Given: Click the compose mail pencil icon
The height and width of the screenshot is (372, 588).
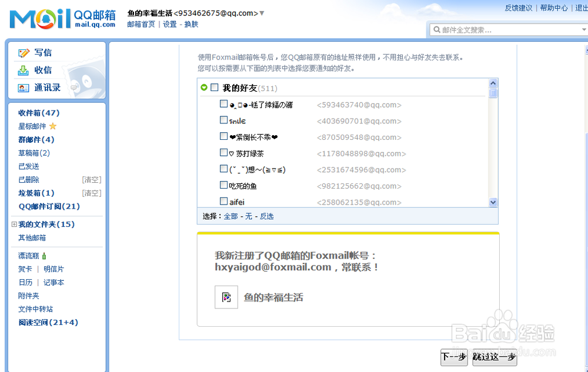Looking at the screenshot, I should 24,53.
